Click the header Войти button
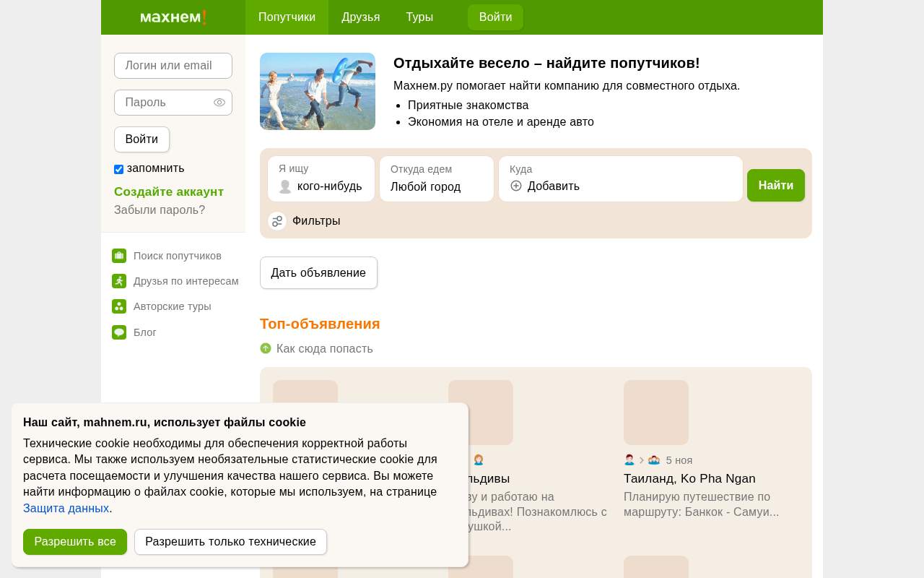The height and width of the screenshot is (578, 924). (x=495, y=17)
